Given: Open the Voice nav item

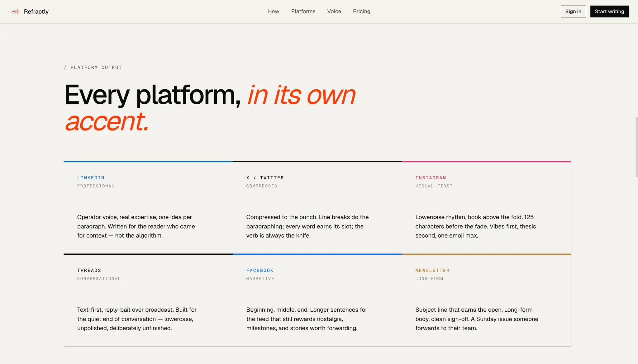Looking at the screenshot, I should click(334, 11).
